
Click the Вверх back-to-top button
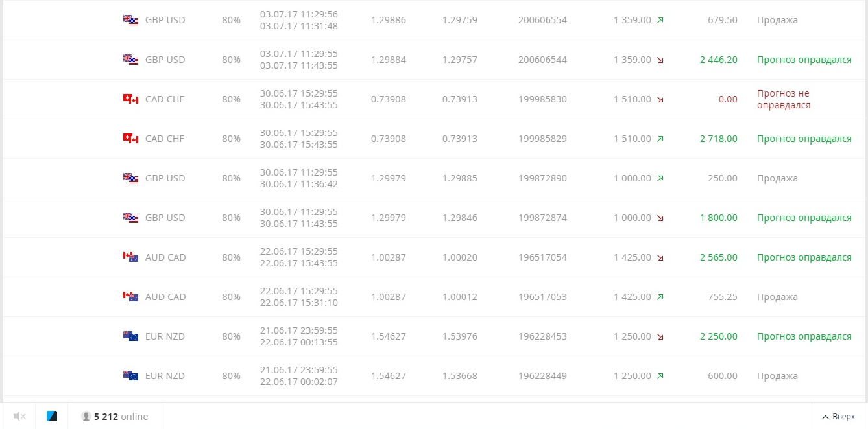[x=838, y=417]
